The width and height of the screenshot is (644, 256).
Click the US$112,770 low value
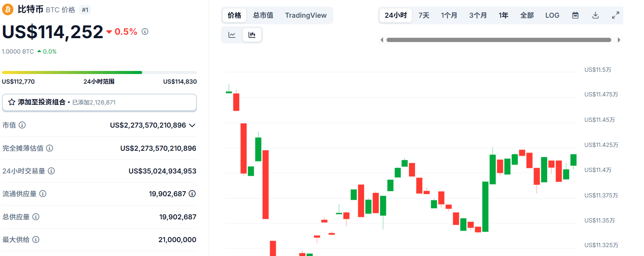pyautogui.click(x=18, y=82)
